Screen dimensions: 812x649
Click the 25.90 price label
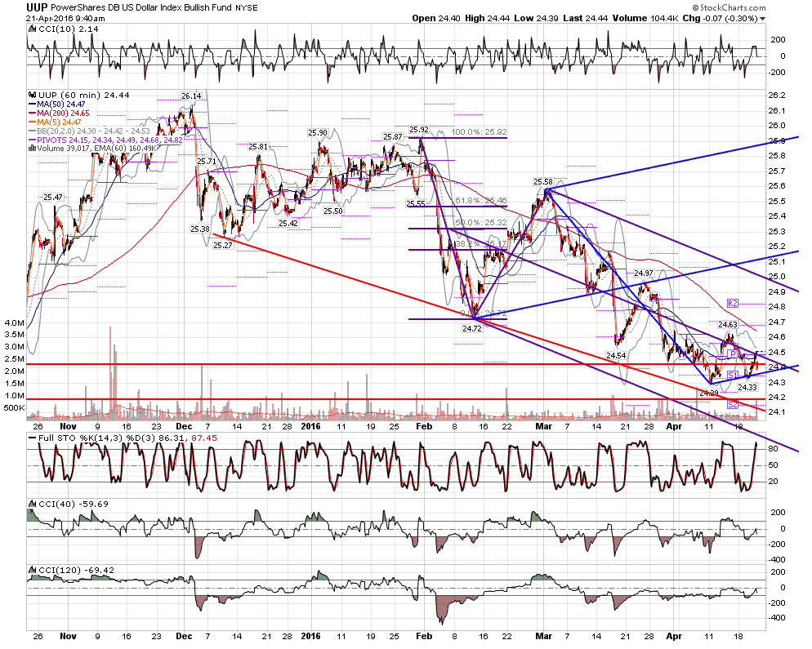pos(318,133)
